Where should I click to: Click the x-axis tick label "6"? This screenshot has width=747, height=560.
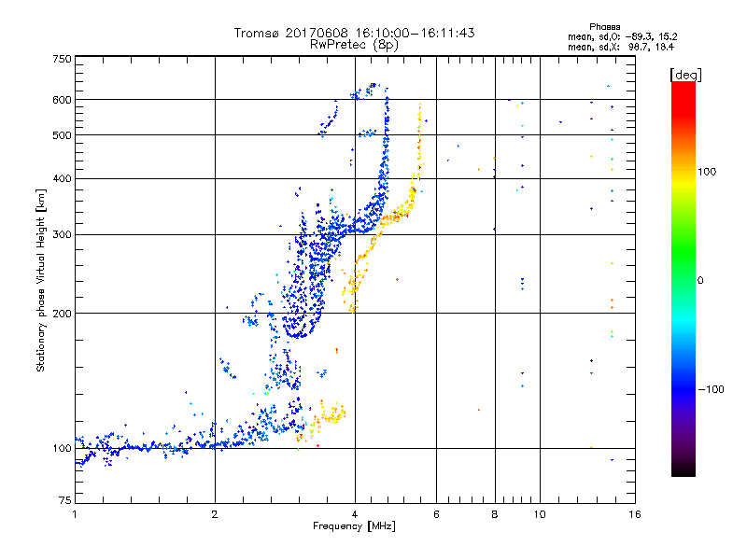436,514
